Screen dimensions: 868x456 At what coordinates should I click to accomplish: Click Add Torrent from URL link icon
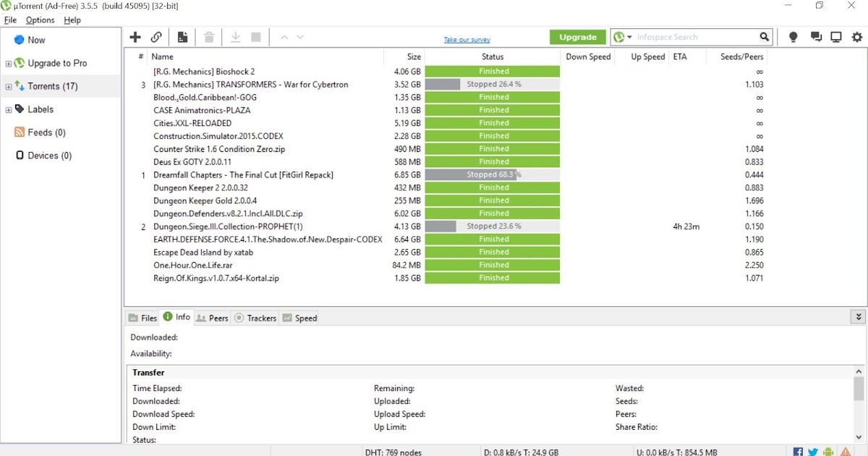click(156, 37)
